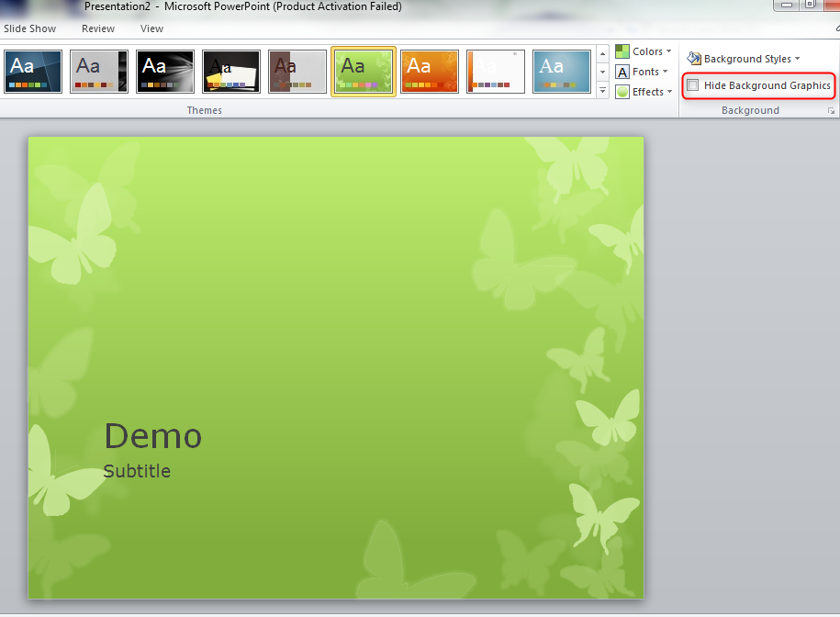
Task: Open the Fonts dropdown
Action: (643, 72)
